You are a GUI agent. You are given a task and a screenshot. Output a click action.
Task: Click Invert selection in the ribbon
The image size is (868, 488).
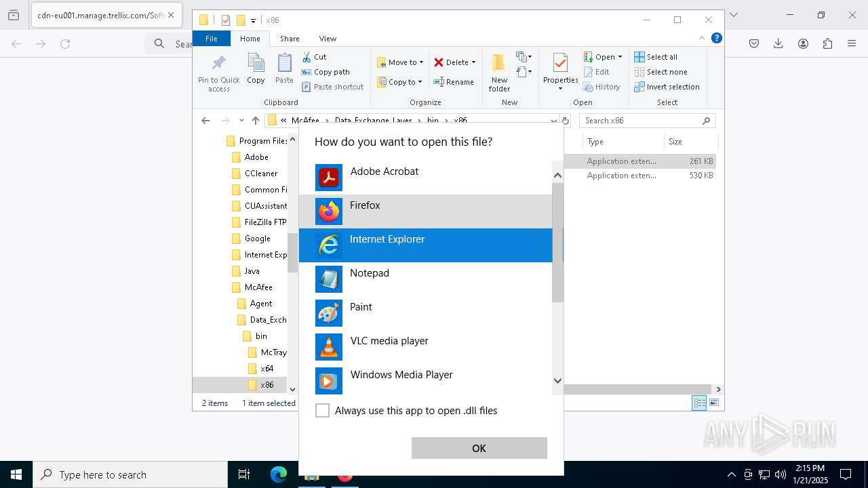(x=667, y=87)
